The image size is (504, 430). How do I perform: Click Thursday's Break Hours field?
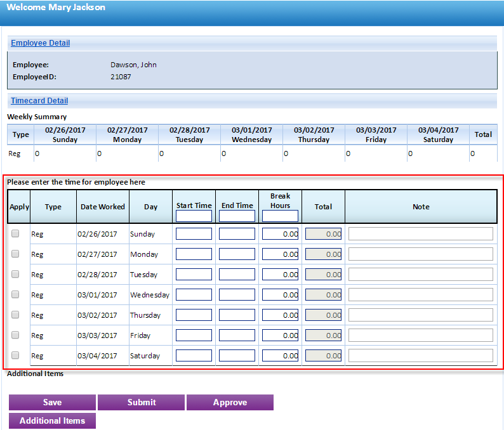point(281,315)
